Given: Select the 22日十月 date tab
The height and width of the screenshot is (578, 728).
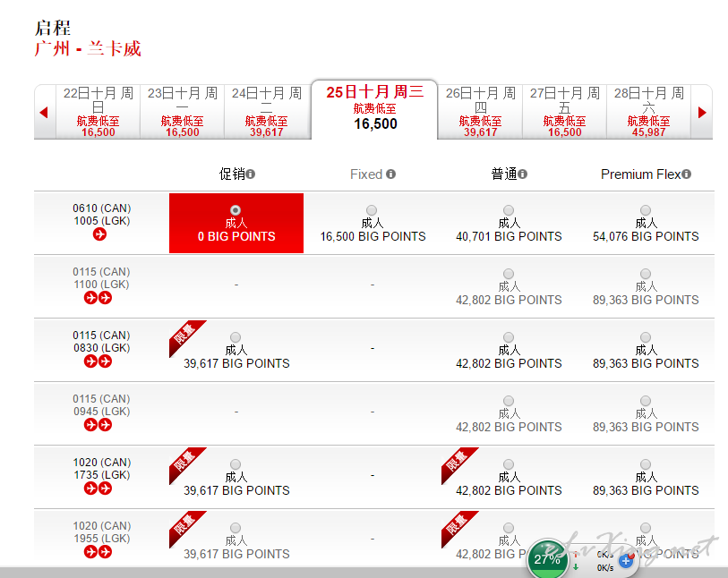Looking at the screenshot, I should tap(98, 112).
